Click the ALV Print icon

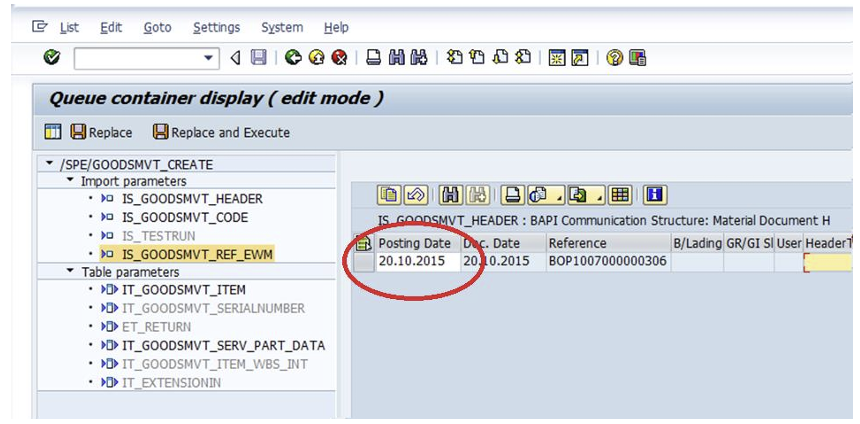[x=512, y=195]
